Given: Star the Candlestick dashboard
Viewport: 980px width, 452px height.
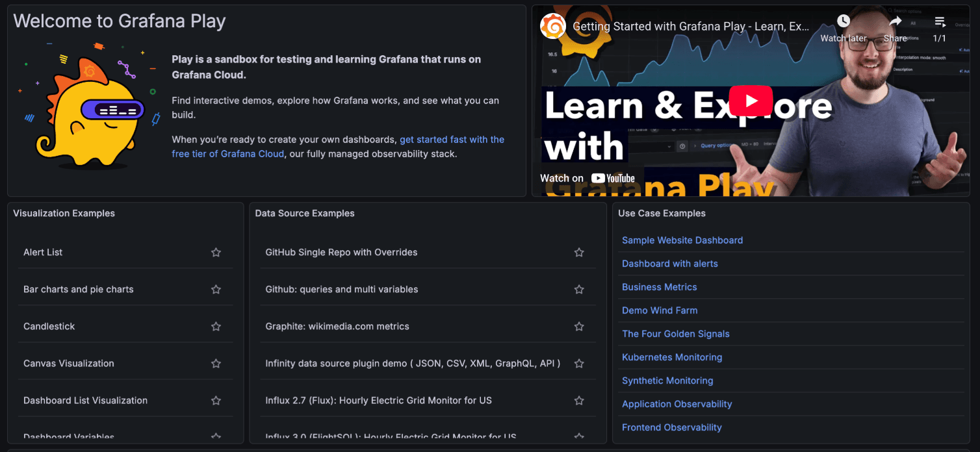Looking at the screenshot, I should [x=216, y=327].
